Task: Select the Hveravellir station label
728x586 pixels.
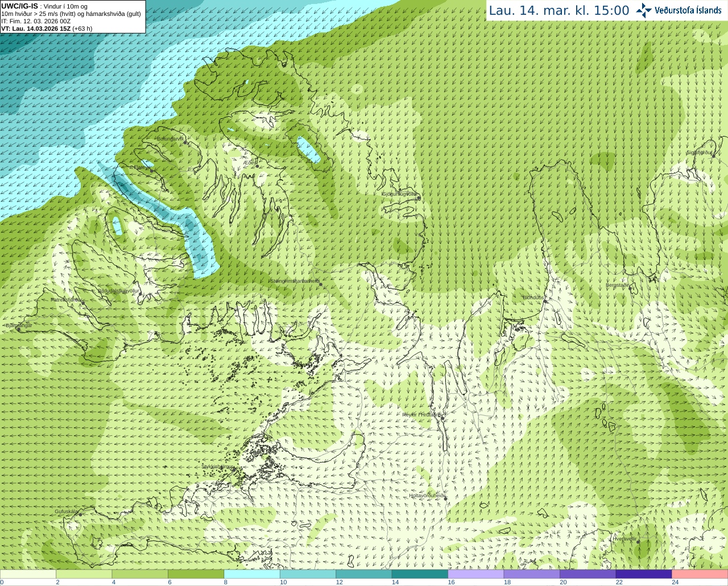Action: pyautogui.click(x=624, y=538)
